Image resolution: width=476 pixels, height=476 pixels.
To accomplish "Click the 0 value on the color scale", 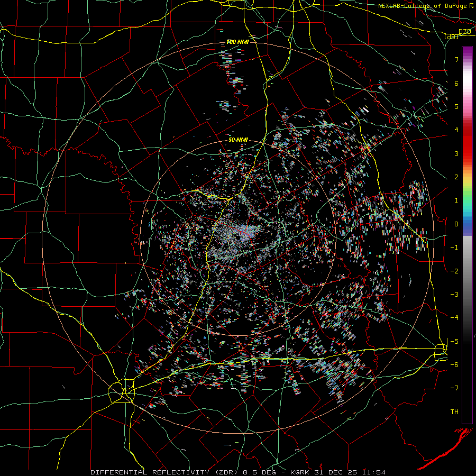I will click(x=456, y=224).
